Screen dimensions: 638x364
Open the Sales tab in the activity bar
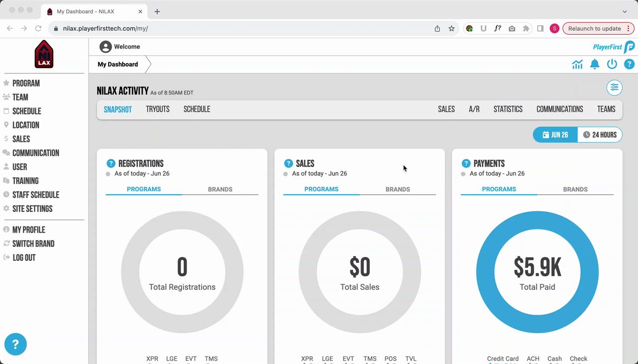[446, 109]
